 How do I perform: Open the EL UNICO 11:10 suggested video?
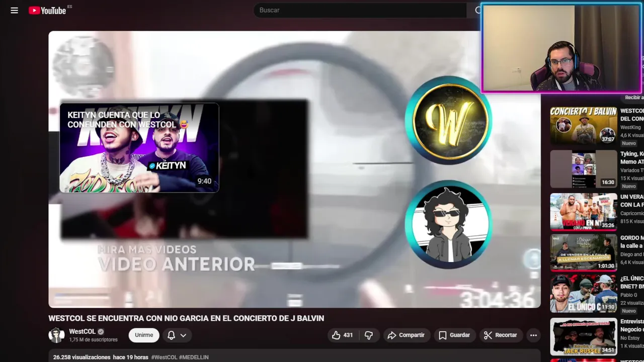(584, 294)
